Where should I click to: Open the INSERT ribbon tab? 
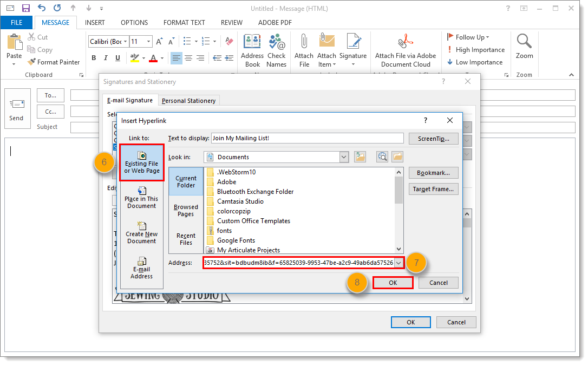(95, 23)
